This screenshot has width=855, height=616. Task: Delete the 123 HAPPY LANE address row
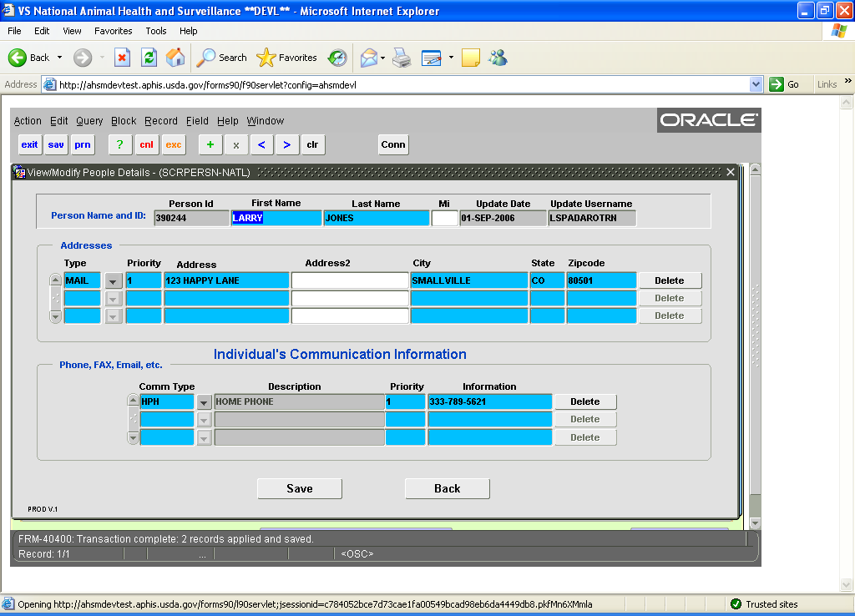coord(670,280)
